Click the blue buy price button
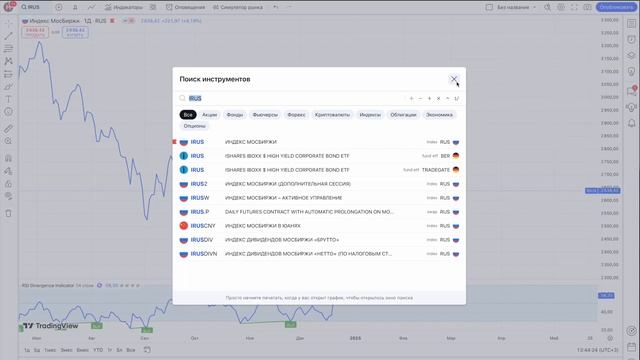The image size is (640, 360). pyautogui.click(x=75, y=32)
